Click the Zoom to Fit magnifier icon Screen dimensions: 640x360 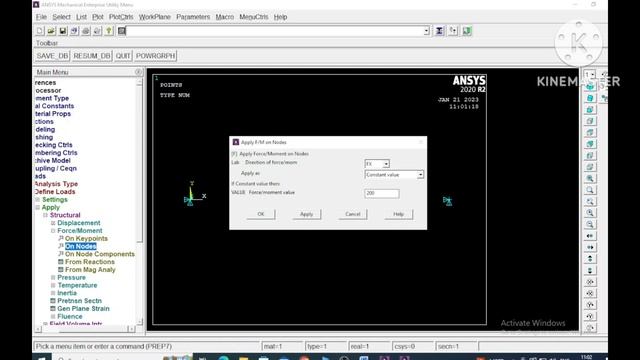(590, 178)
